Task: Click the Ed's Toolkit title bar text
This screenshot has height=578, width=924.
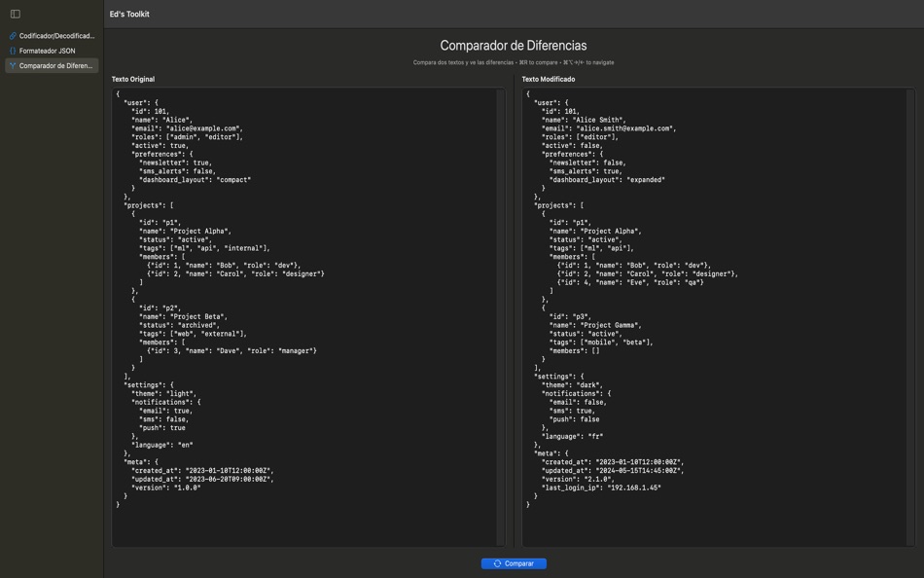Action: [x=131, y=14]
